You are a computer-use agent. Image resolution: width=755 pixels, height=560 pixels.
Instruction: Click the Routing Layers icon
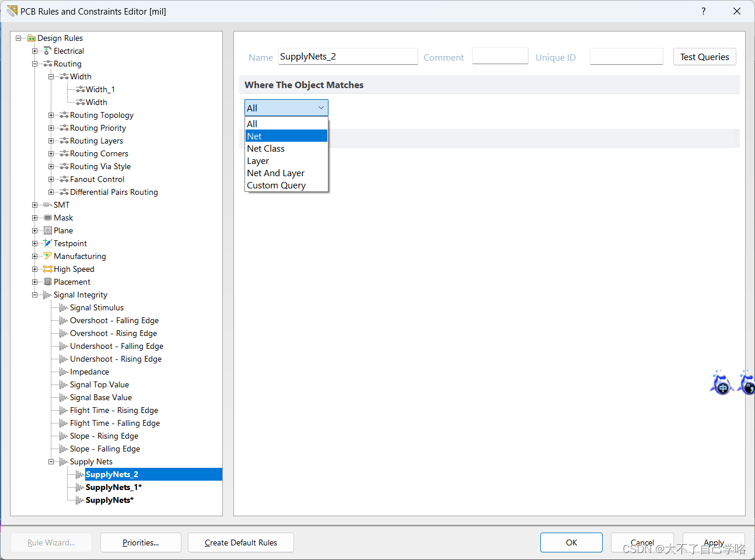click(64, 141)
